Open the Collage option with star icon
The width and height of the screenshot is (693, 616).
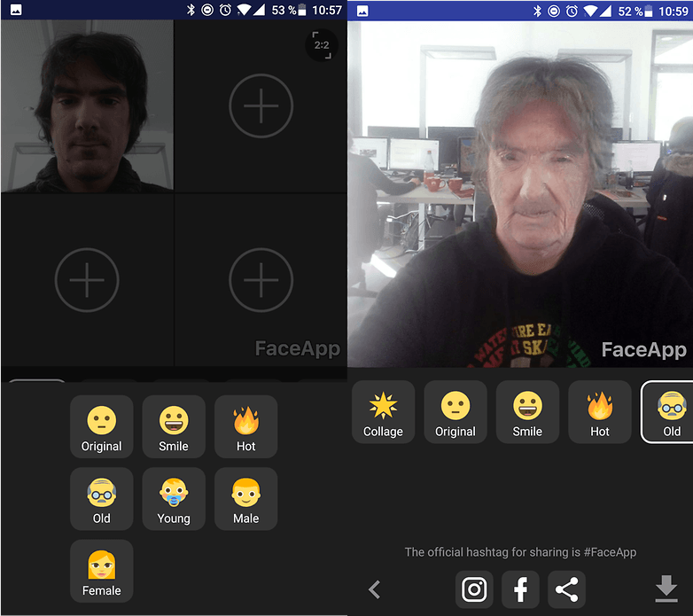(x=383, y=412)
